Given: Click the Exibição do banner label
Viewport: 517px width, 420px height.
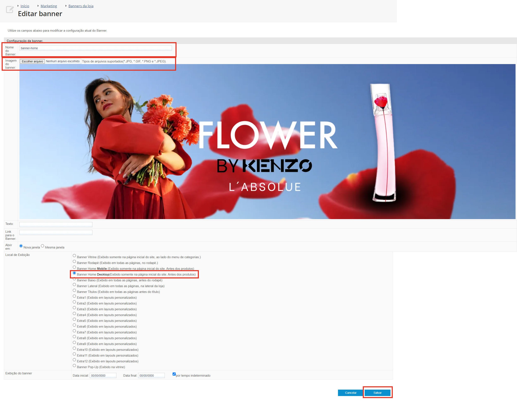Looking at the screenshot, I should click(x=19, y=373).
